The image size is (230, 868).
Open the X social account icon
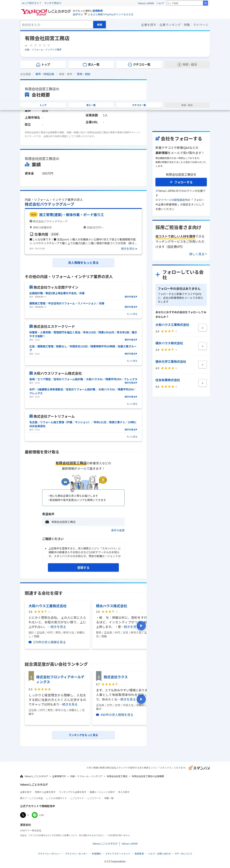(23, 815)
